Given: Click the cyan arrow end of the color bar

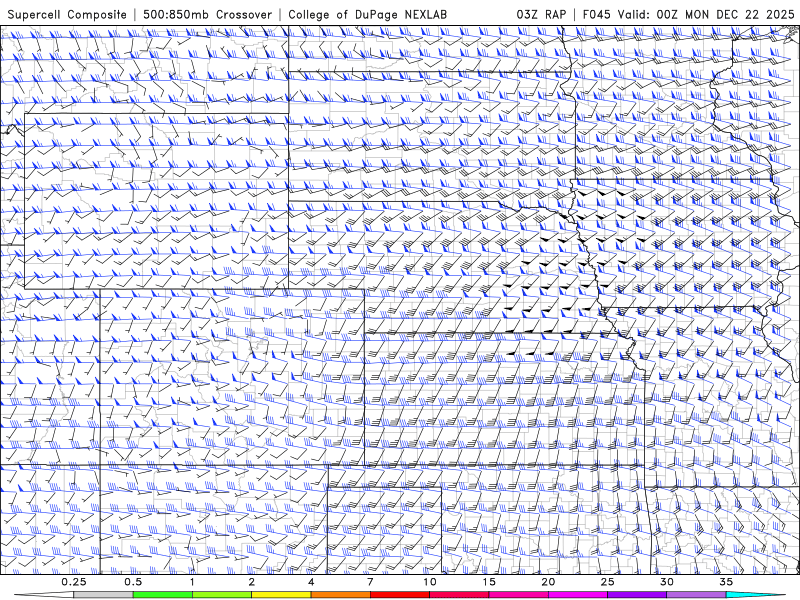Looking at the screenshot, I should 755,595.
